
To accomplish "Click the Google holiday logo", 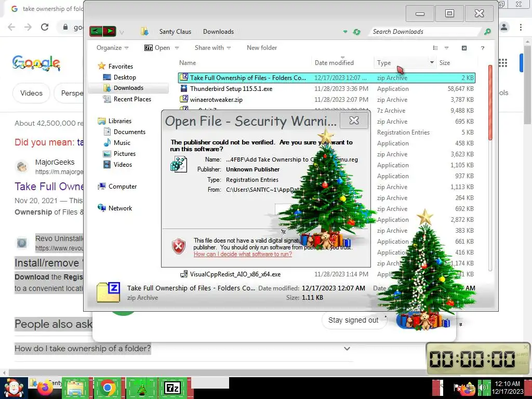I will click(36, 63).
